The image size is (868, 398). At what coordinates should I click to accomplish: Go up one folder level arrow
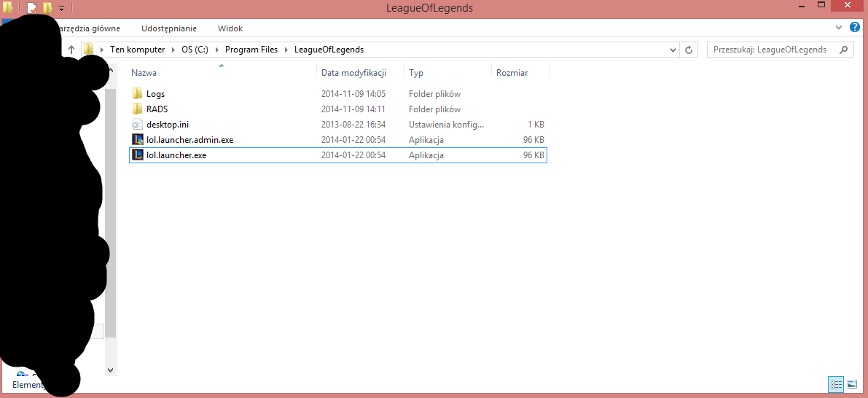pyautogui.click(x=71, y=50)
